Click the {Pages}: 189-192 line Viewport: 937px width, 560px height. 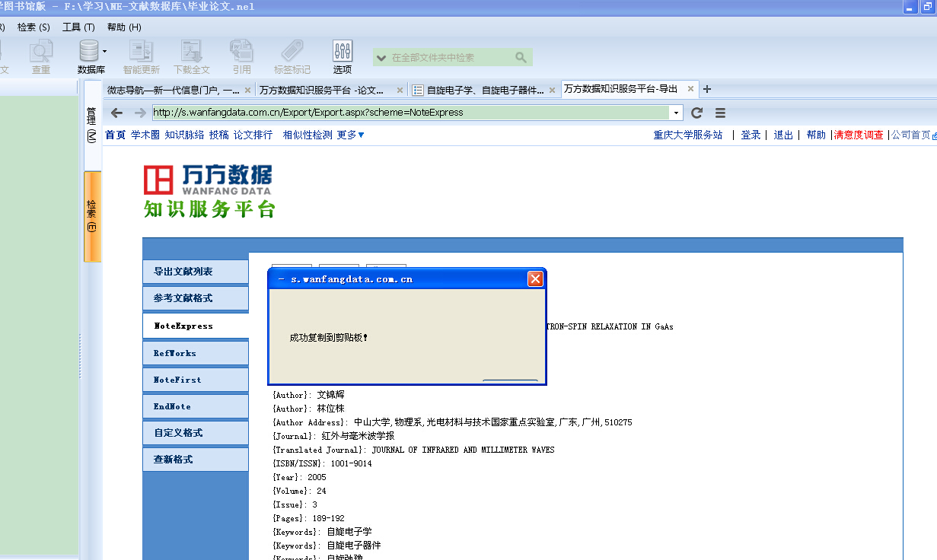[x=308, y=518]
